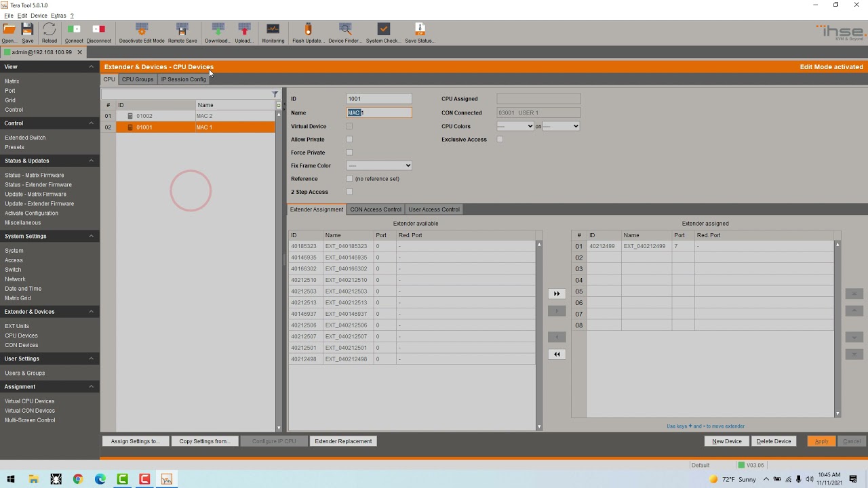Toggle the Virtual Device checkbox
This screenshot has height=488, width=868.
pyautogui.click(x=349, y=126)
